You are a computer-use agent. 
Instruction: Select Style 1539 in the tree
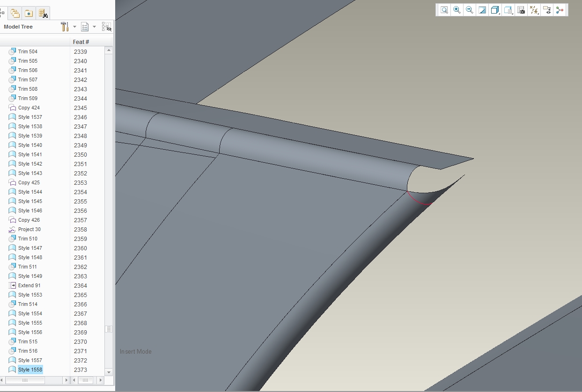(30, 136)
